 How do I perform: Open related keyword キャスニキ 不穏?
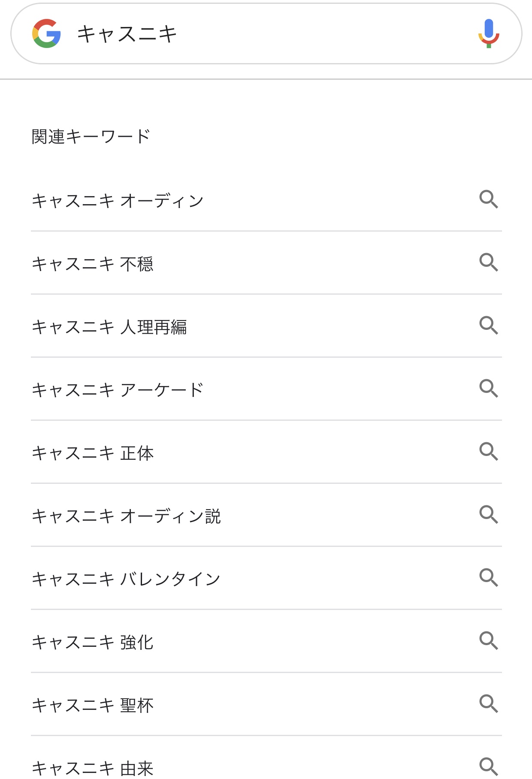click(x=93, y=264)
